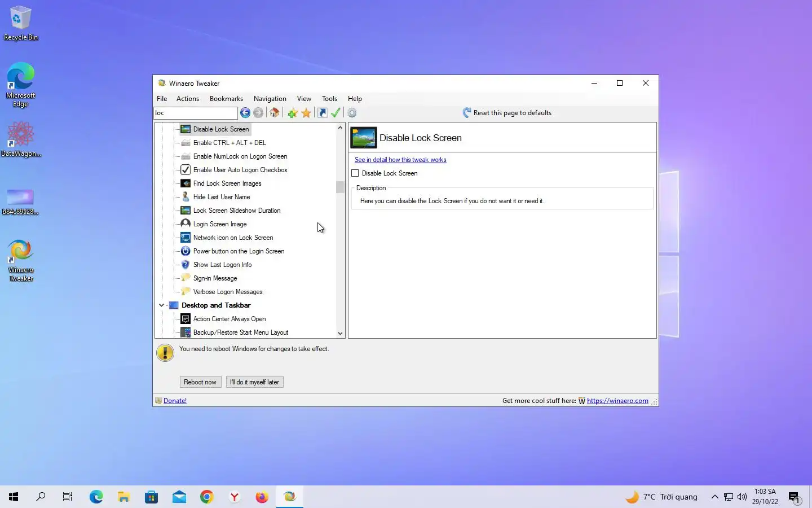Click the search box containing 'loc'
812x508 pixels.
pyautogui.click(x=196, y=113)
